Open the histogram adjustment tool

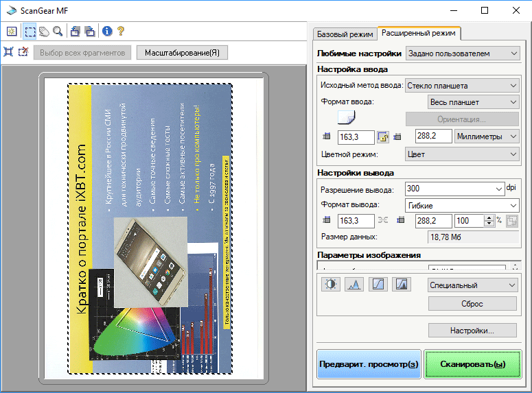(354, 285)
